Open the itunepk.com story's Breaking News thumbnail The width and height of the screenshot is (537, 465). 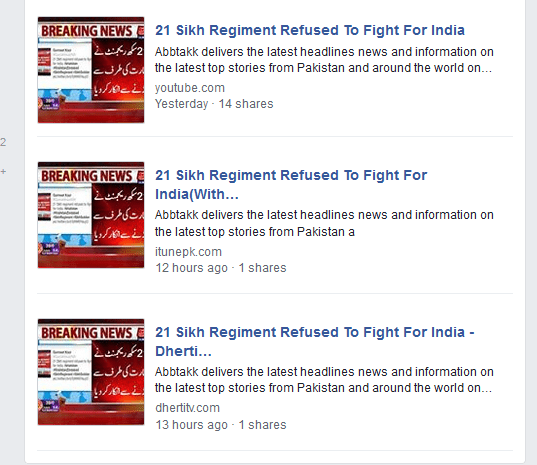[x=91, y=215]
